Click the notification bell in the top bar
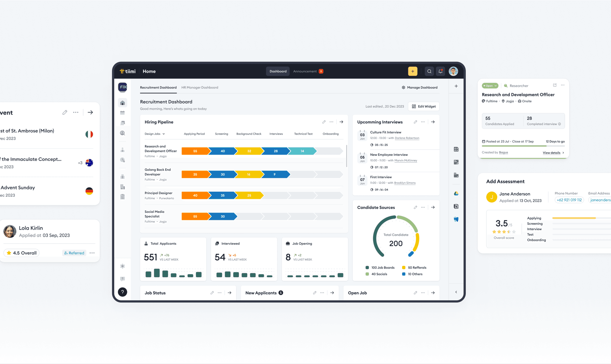 [440, 71]
